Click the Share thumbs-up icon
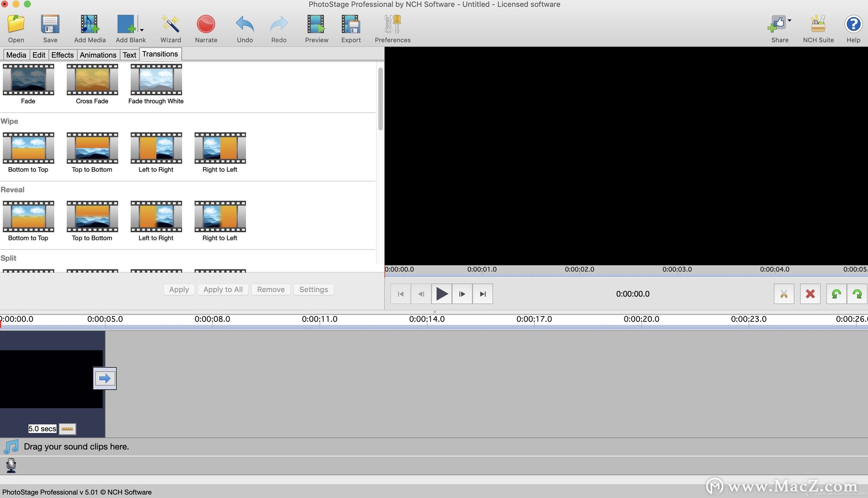The image size is (868, 498). click(x=777, y=24)
